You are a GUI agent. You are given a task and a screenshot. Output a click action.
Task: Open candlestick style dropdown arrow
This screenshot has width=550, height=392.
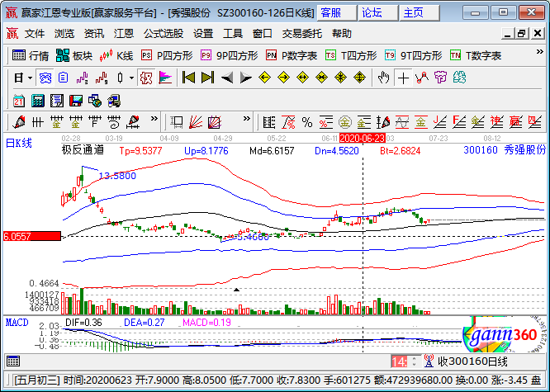point(131,78)
